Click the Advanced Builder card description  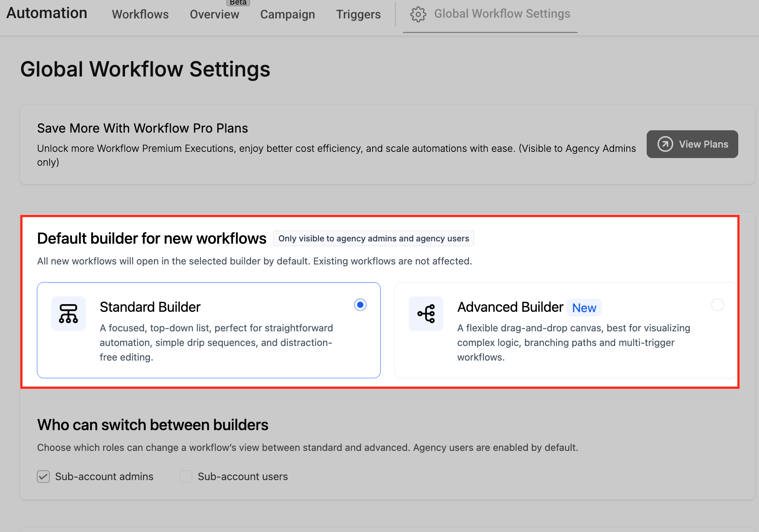(x=573, y=342)
